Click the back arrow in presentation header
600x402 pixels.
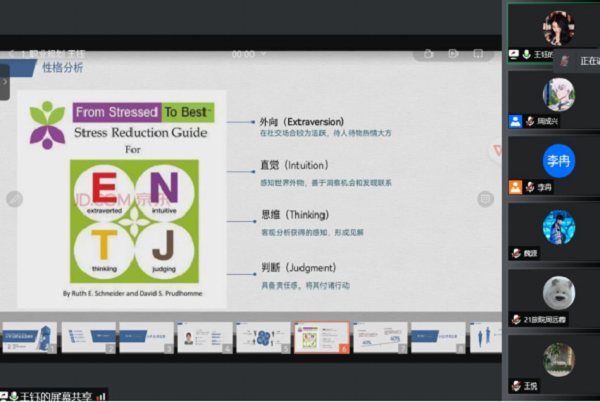11,54
